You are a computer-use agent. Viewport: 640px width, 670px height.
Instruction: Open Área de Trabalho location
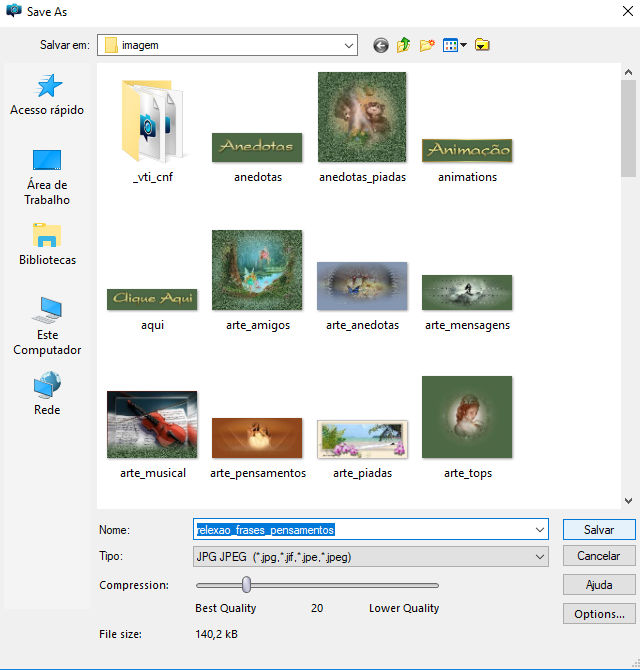pyautogui.click(x=47, y=177)
